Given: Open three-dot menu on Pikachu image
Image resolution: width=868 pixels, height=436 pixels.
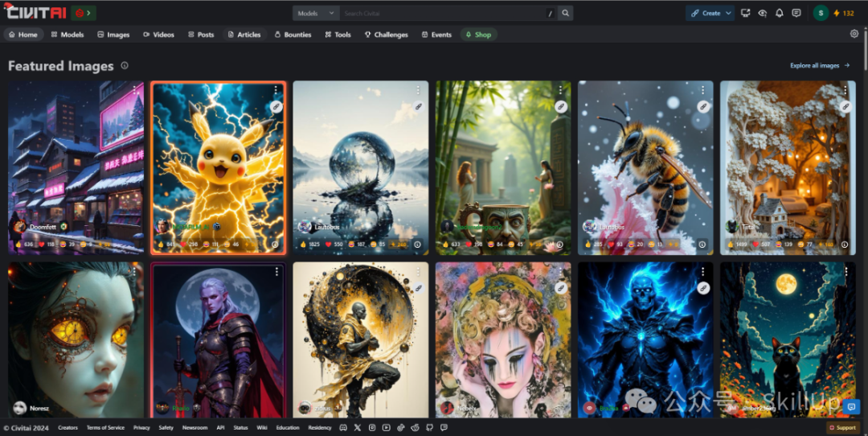Looking at the screenshot, I should 276,90.
